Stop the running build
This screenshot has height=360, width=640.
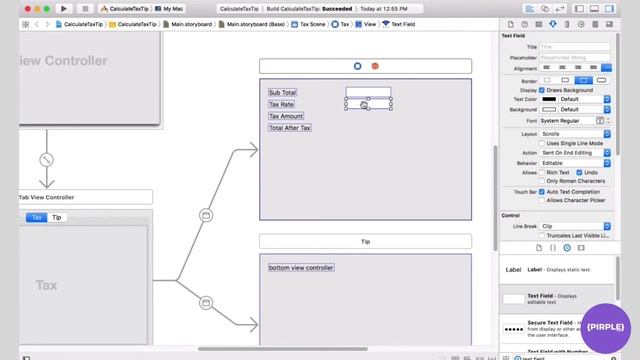[85, 9]
